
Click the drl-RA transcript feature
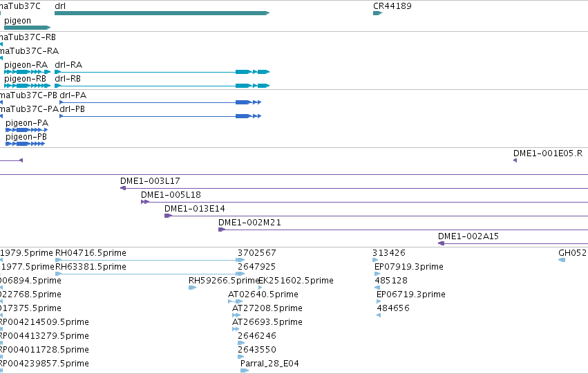click(162, 72)
